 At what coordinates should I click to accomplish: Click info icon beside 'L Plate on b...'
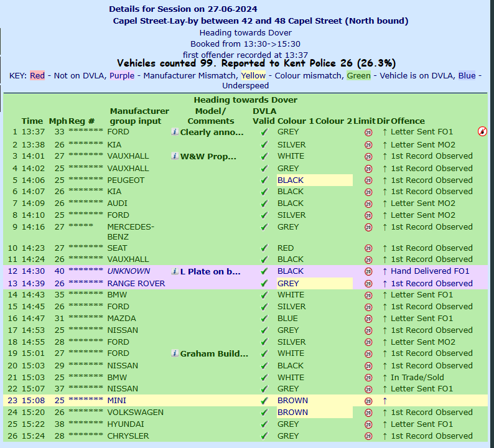(x=175, y=271)
